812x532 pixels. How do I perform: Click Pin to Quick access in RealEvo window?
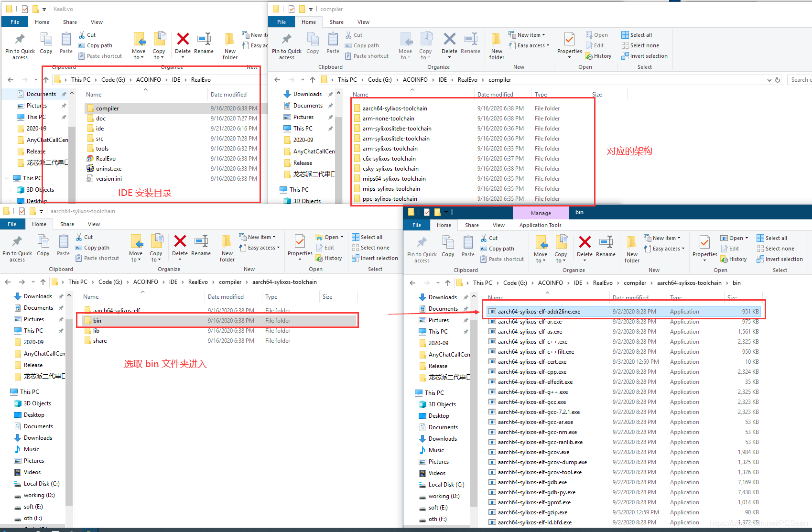(x=20, y=46)
